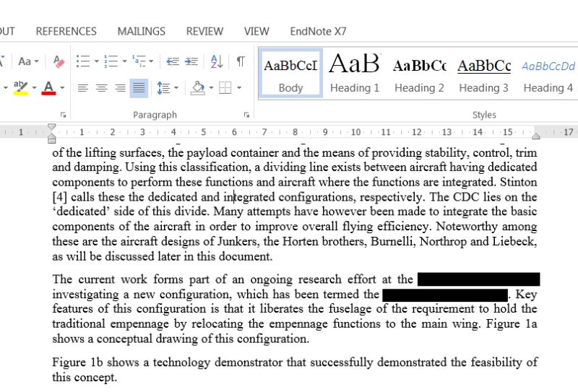Apply borders to the paragraph
This screenshot has height=392, width=578.
[225, 88]
